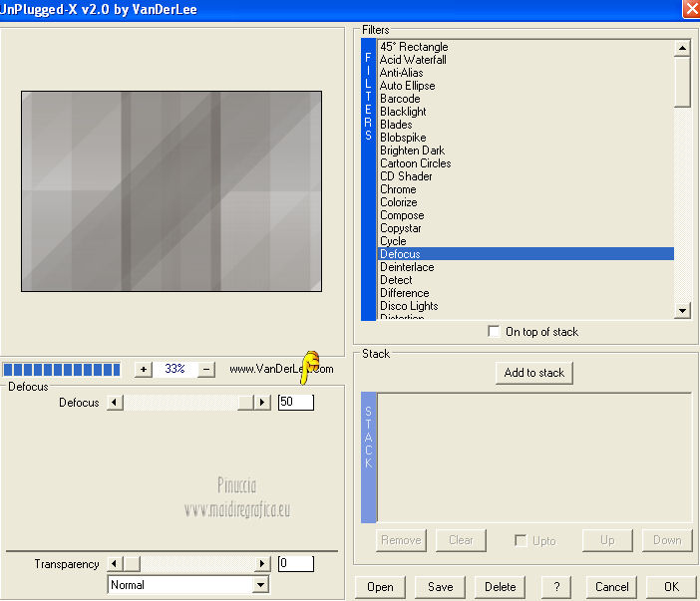
Task: Click the 33% zoom level display
Action: (175, 369)
